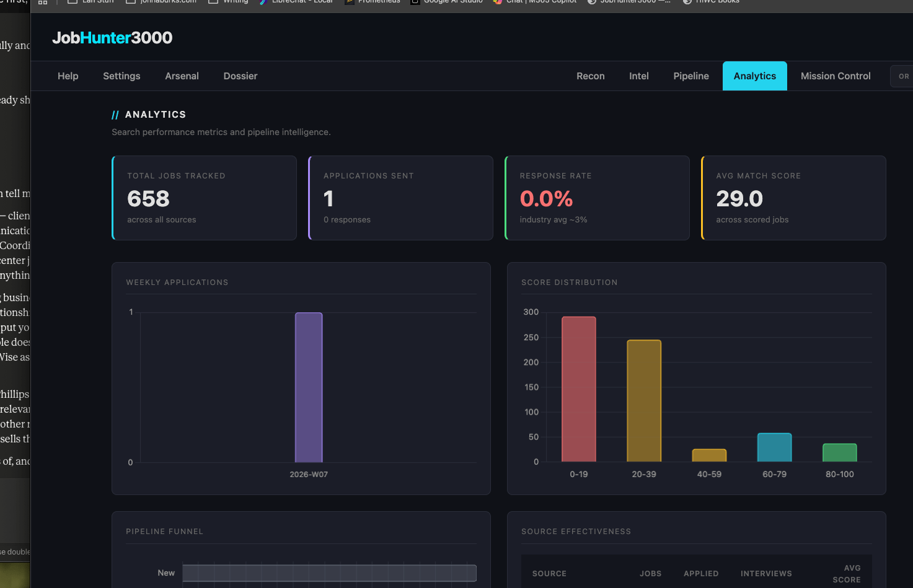Viewport: 913px width, 588px height.
Task: Click the apps grid icon in bookmarks bar
Action: 43,2
